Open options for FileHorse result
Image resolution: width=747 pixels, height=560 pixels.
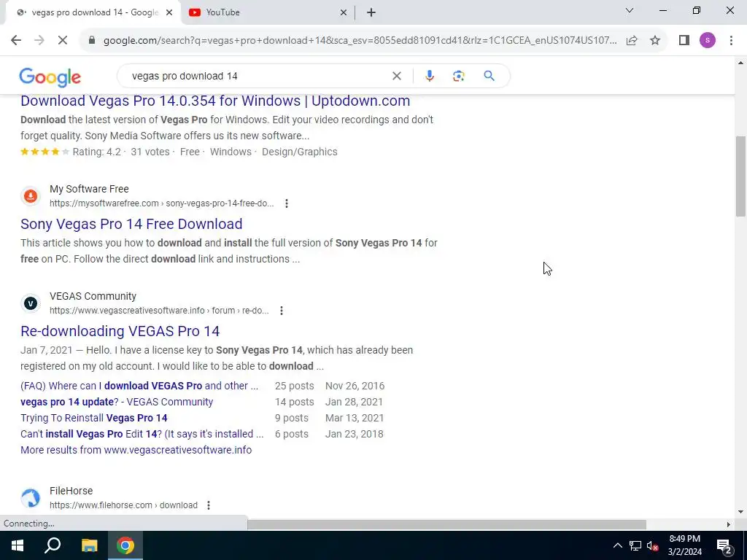[x=208, y=505]
